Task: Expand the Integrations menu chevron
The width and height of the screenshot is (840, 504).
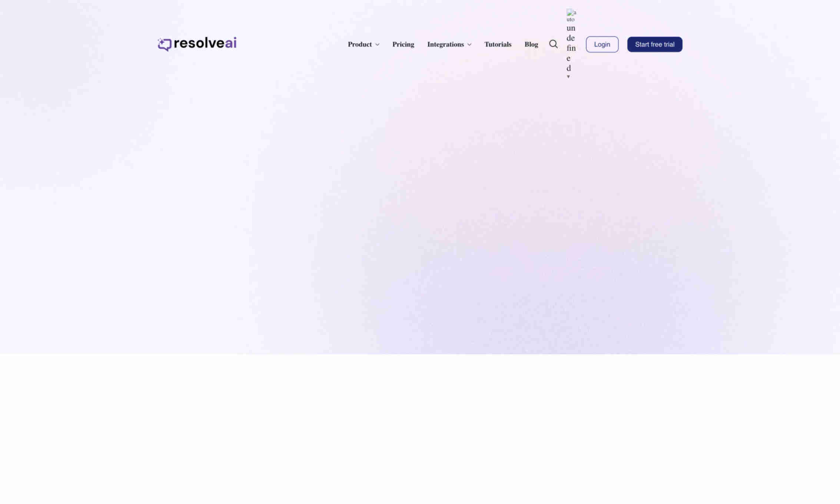Action: pos(469,44)
